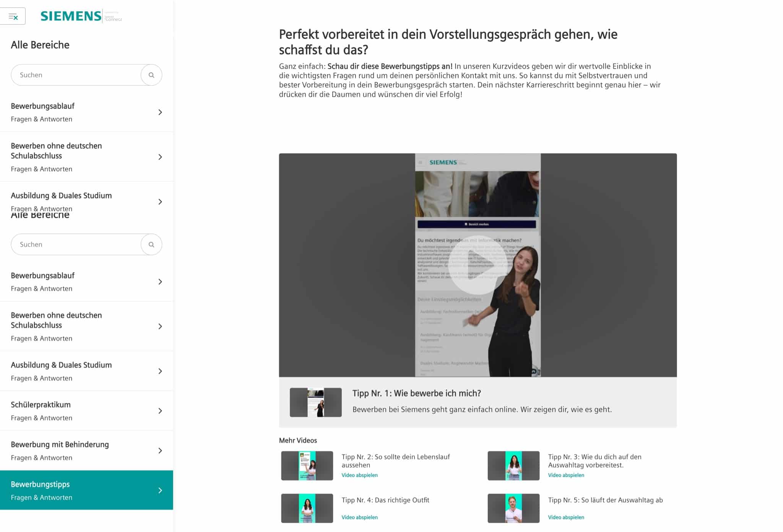Screen dimensions: 783x532
Task: Open lower Ausbildung & Duales Studium entry
Action: (x=86, y=371)
